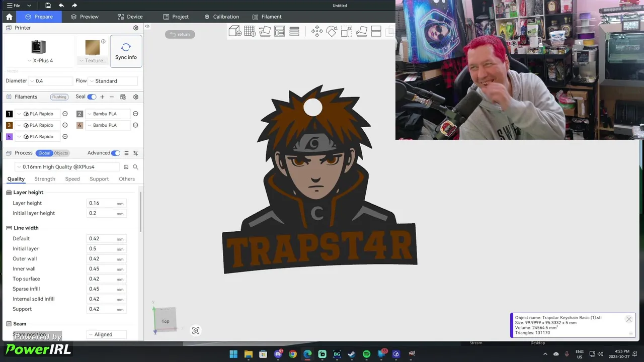Switch to the Device tab
Image resolution: width=644 pixels, height=362 pixels.
click(130, 17)
